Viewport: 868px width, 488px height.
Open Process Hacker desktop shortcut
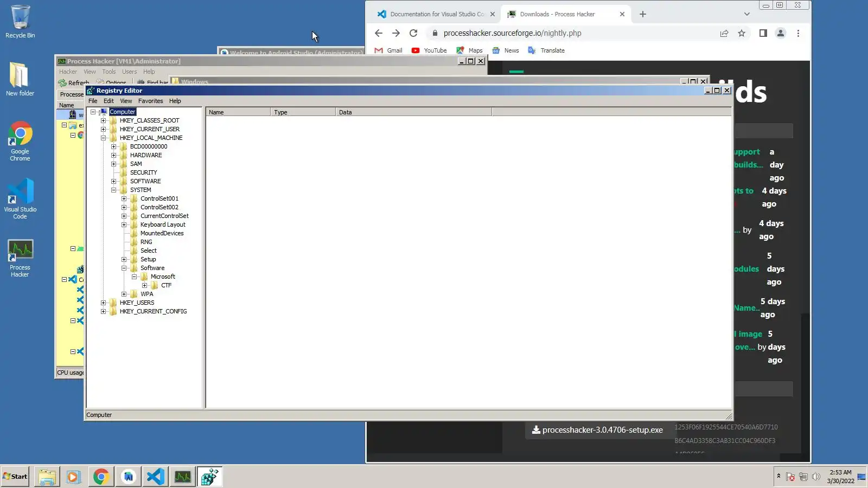point(20,259)
